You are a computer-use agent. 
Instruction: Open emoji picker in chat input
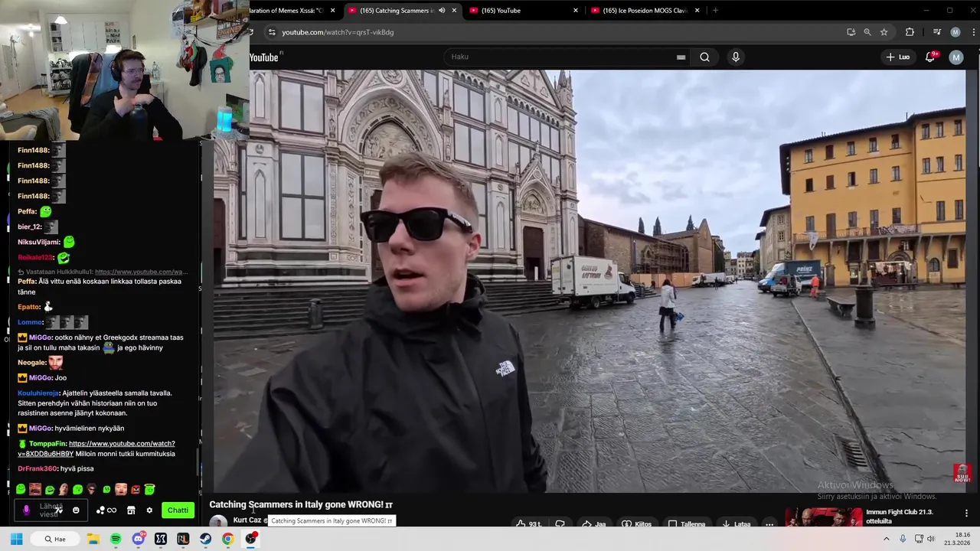(76, 510)
